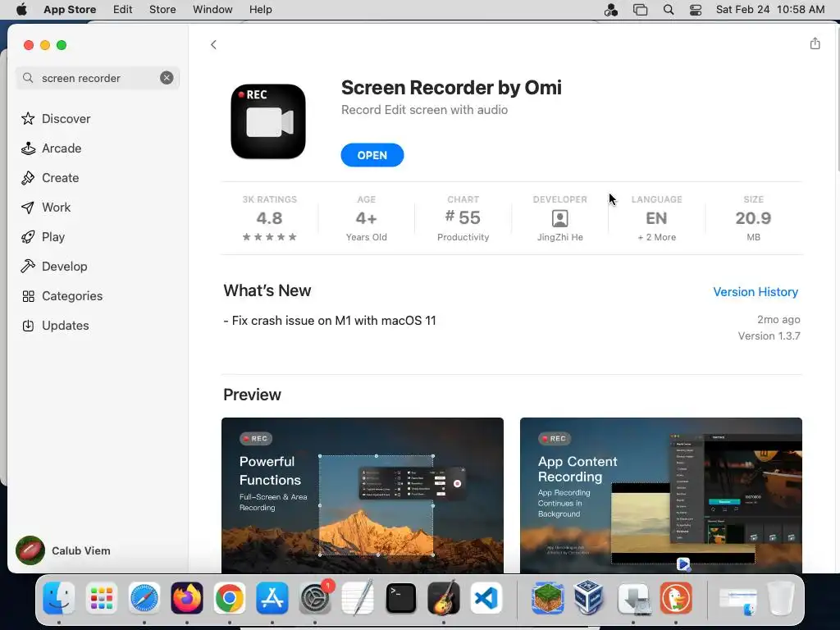Open Calub Viem account profile
The width and height of the screenshot is (840, 630).
(x=63, y=550)
